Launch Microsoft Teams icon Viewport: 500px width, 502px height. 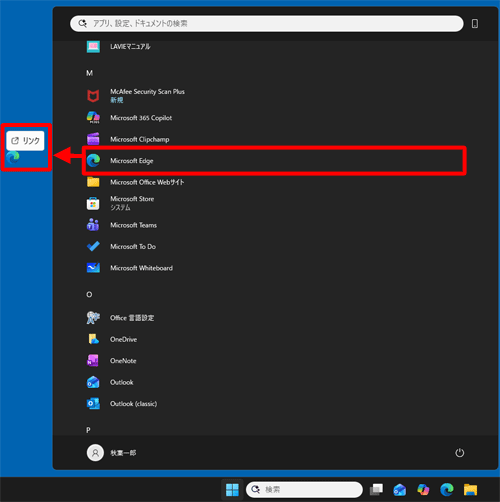click(93, 225)
